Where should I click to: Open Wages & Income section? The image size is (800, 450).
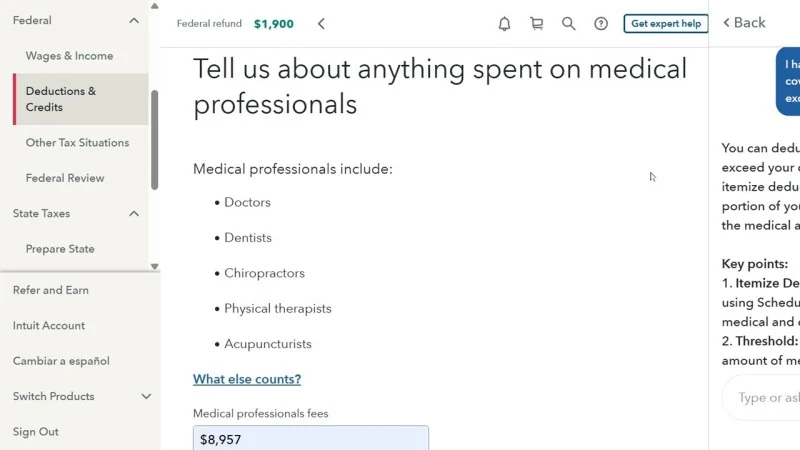[69, 56]
